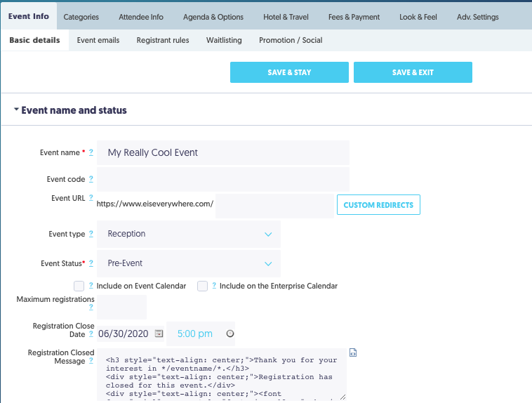This screenshot has height=403, width=532.
Task: Open the Event emails sub-tab
Action: coord(98,41)
